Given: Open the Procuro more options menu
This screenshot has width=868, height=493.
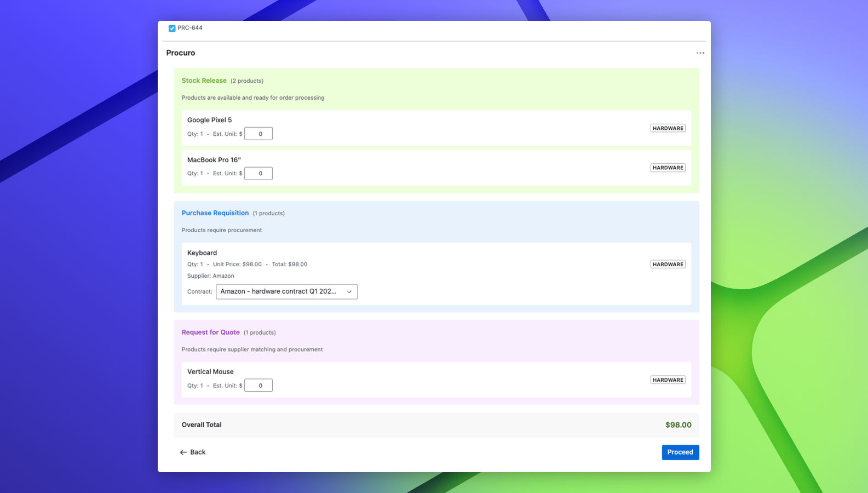Looking at the screenshot, I should point(700,53).
